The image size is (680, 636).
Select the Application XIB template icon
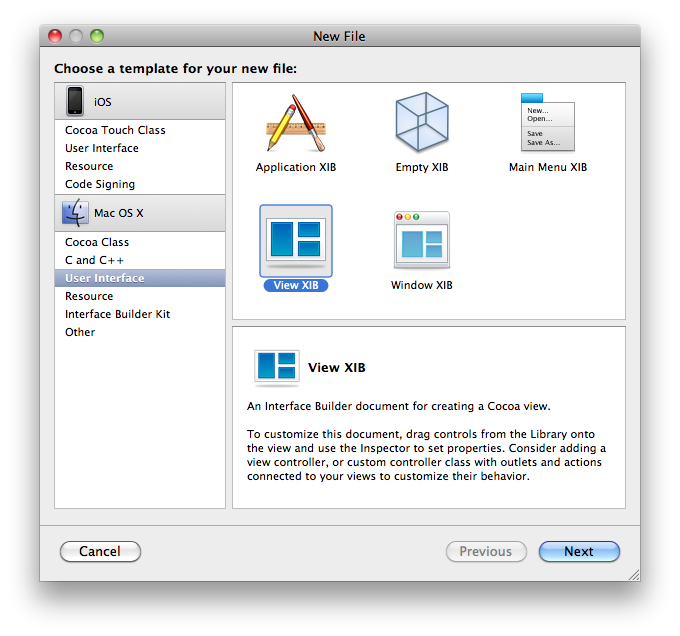click(295, 123)
